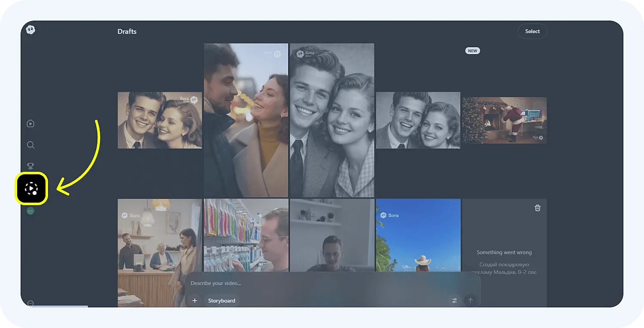644x328 pixels.
Task: Open the couple in winter coats draft
Action: pyautogui.click(x=246, y=120)
